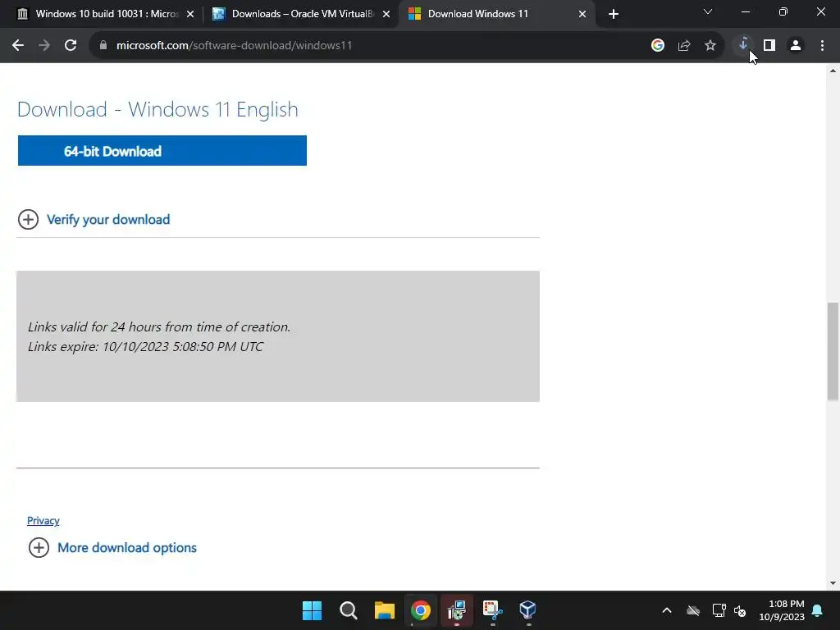Click the Links valid for 24 hours text
Image resolution: width=840 pixels, height=630 pixels.
(x=159, y=326)
